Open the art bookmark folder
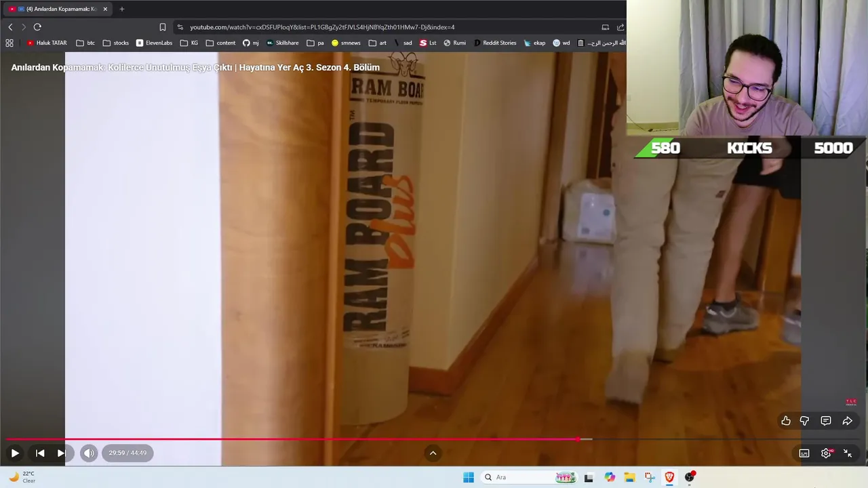This screenshot has height=488, width=868. (x=378, y=43)
